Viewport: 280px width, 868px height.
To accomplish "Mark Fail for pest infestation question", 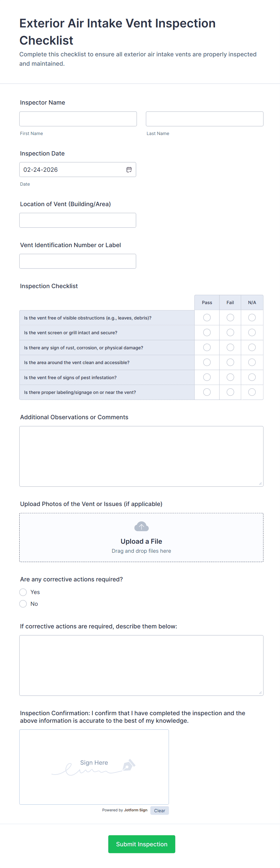I will [x=230, y=377].
